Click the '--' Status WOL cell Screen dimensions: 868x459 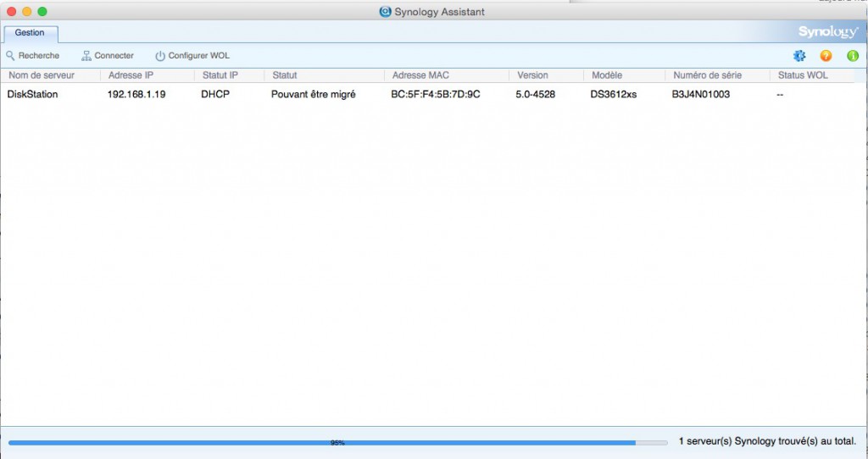[x=780, y=95]
